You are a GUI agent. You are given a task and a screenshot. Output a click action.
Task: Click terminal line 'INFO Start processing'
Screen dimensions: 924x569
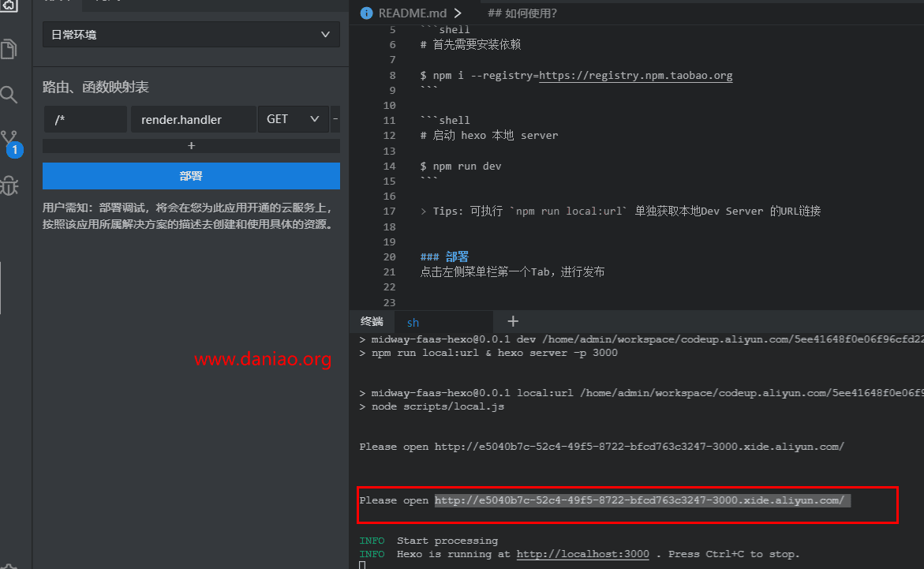pyautogui.click(x=428, y=541)
